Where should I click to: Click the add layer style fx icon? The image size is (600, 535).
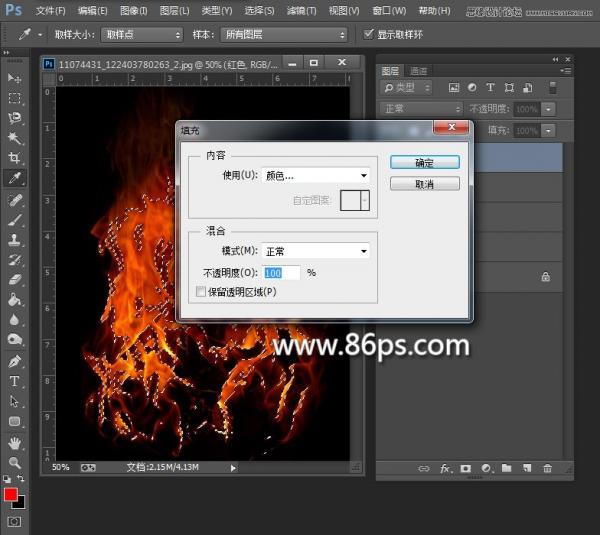tap(445, 468)
